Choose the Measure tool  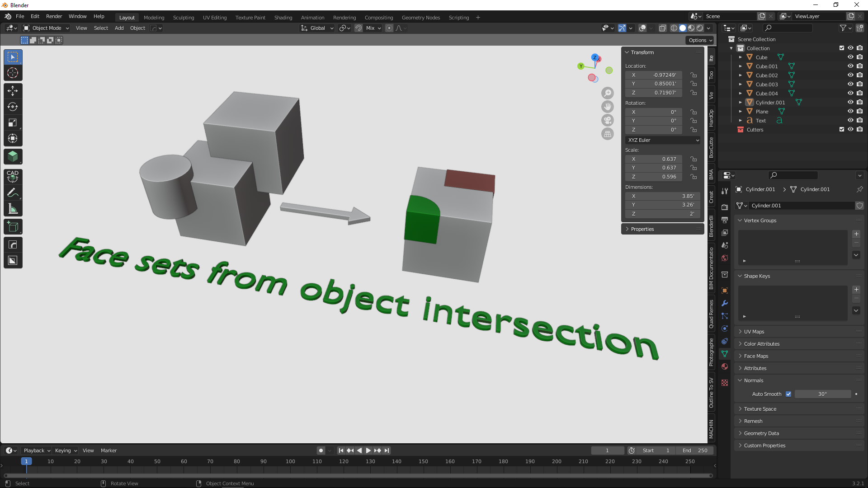pos(13,209)
